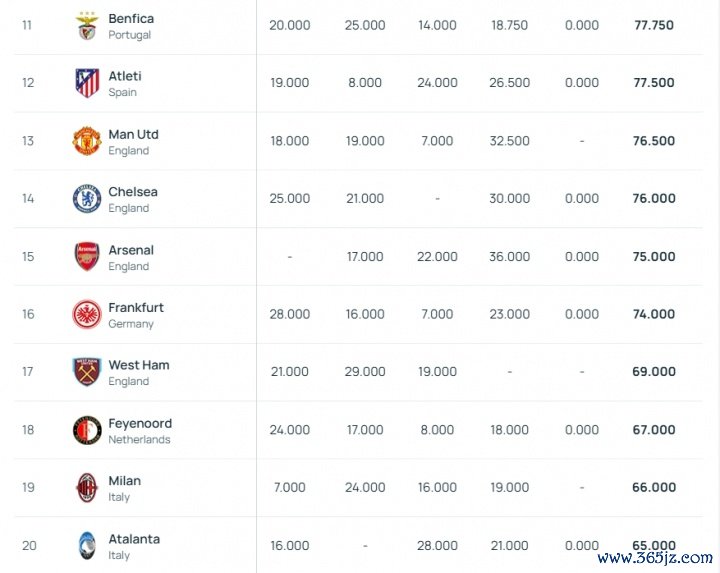Image resolution: width=720 pixels, height=573 pixels.
Task: Click the West Ham crest icon
Action: (x=87, y=372)
